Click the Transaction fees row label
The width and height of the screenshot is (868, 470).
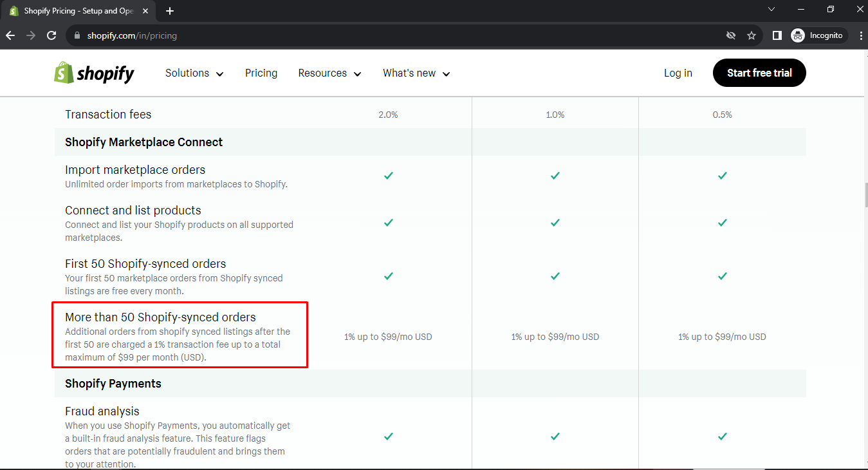click(108, 115)
